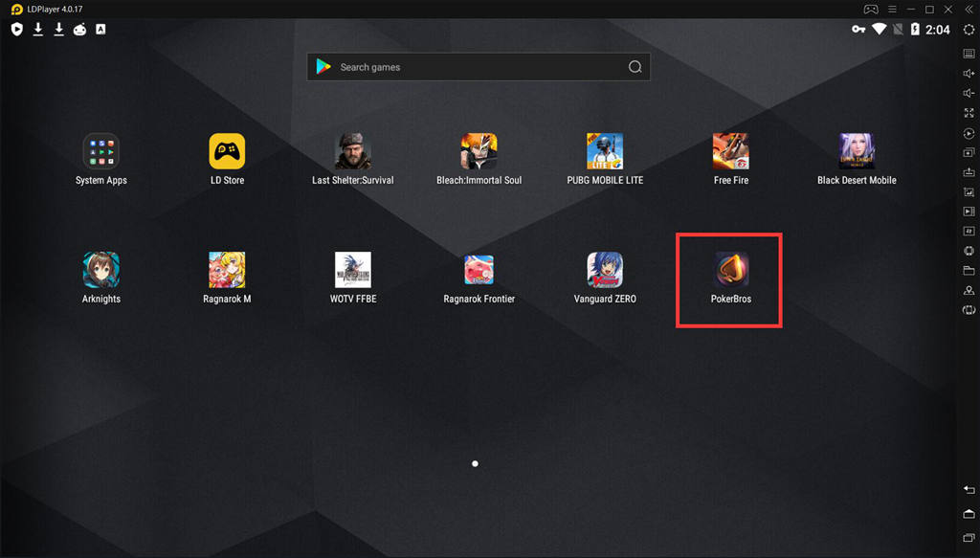Click the VPN key status icon

pos(858,30)
